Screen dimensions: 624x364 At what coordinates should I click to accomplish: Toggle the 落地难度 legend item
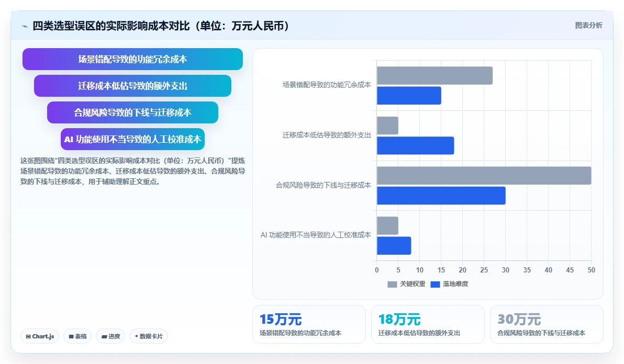coord(449,284)
